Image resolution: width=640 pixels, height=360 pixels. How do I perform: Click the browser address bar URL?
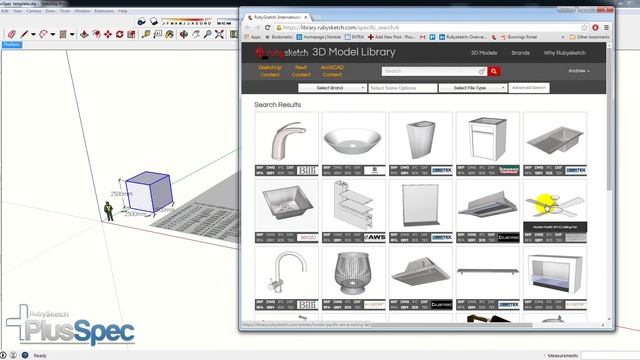340,27
